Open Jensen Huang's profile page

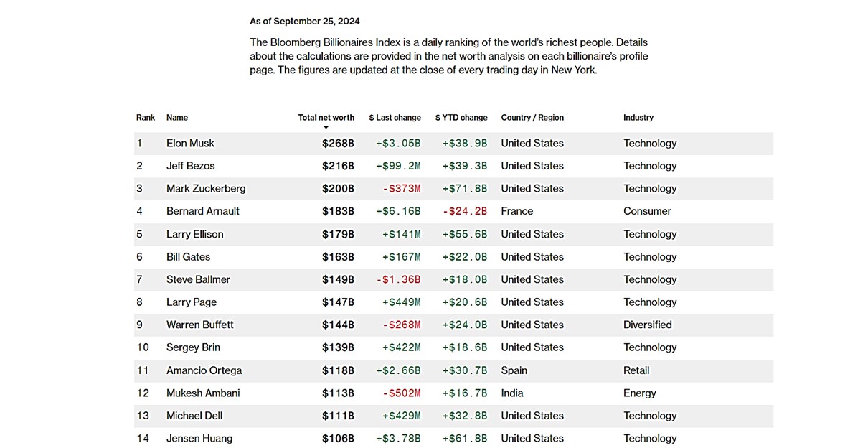[199, 439]
